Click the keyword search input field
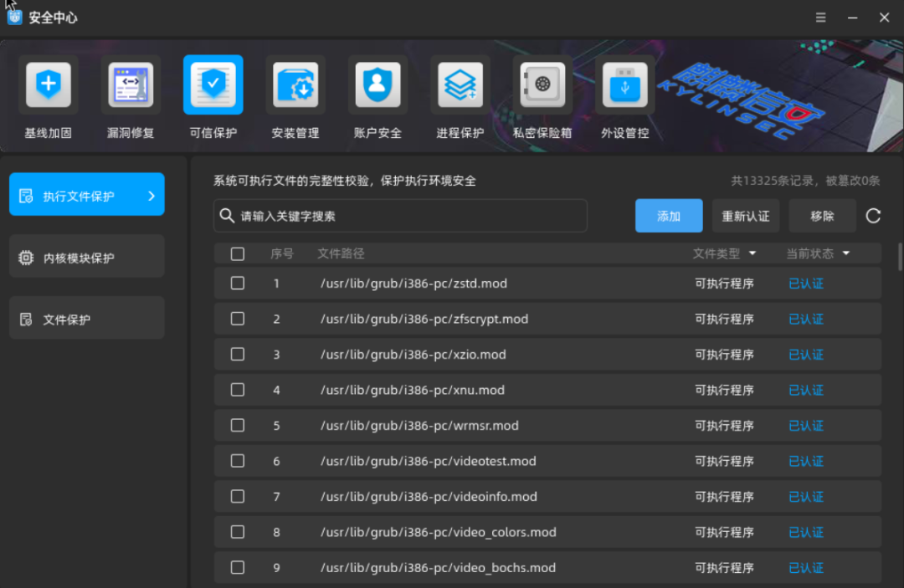 (401, 216)
